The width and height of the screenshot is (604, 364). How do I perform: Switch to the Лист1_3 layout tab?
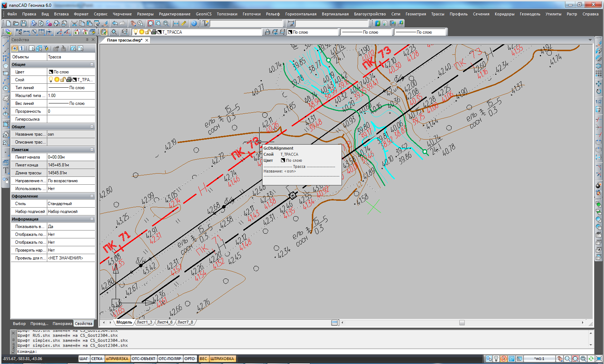tap(144, 322)
